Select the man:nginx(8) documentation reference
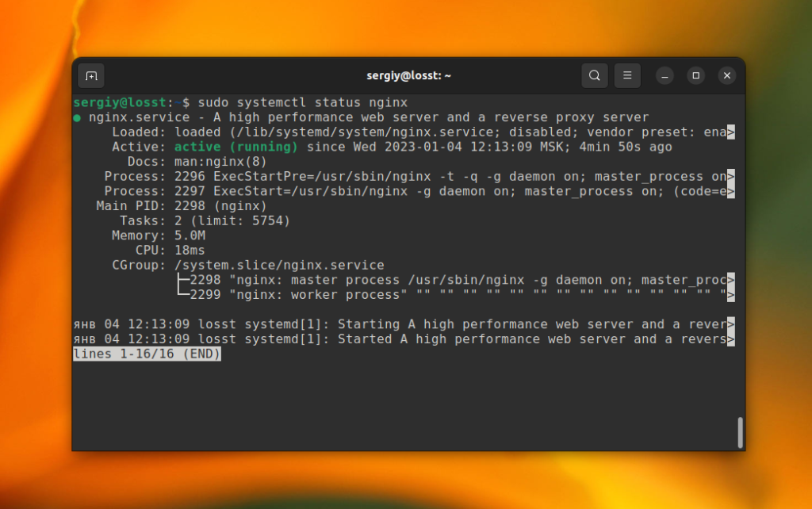812x509 pixels. point(219,161)
